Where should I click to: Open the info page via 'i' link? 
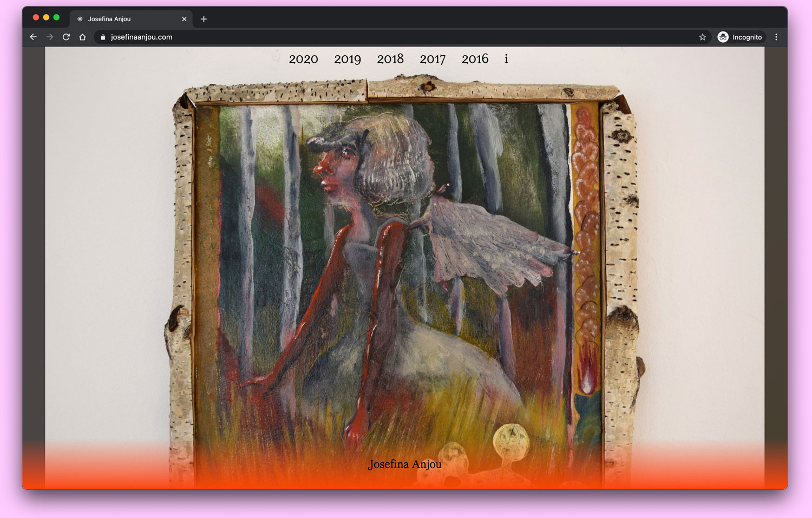tap(506, 58)
